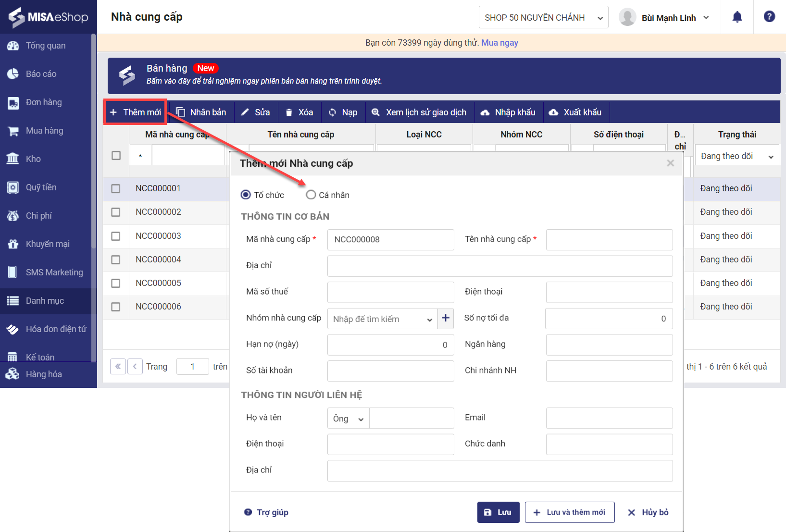
Task: Tick the checkbox for NCC000002 row
Action: [116, 212]
